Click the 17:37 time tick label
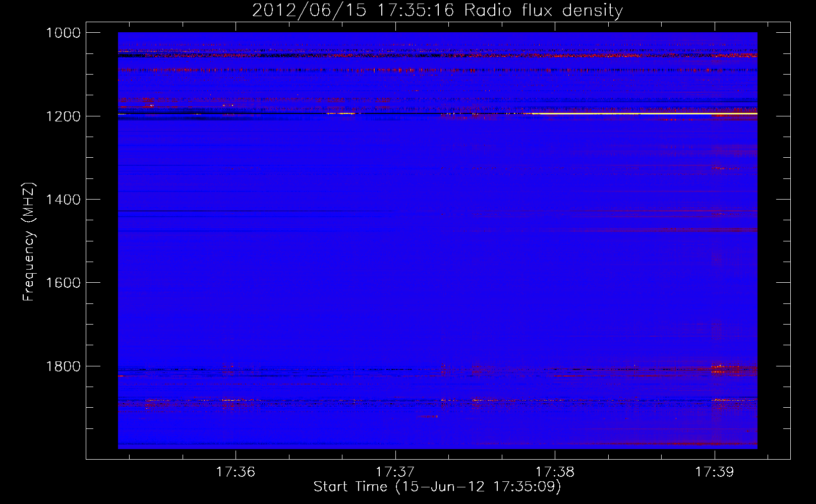 (395, 472)
